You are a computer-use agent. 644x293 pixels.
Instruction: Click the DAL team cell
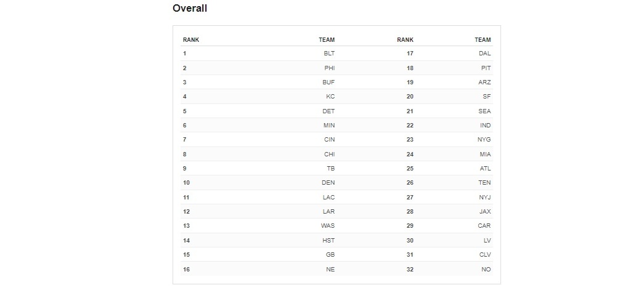(x=484, y=54)
